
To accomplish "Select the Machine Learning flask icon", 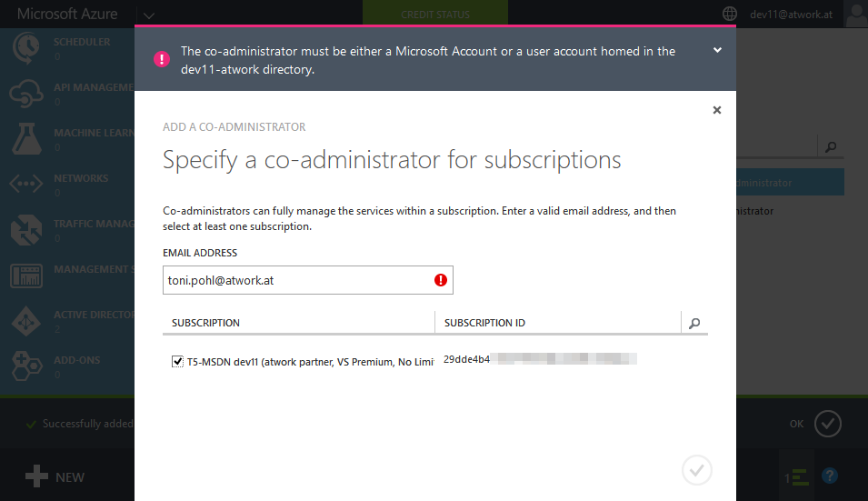I will tap(25, 139).
